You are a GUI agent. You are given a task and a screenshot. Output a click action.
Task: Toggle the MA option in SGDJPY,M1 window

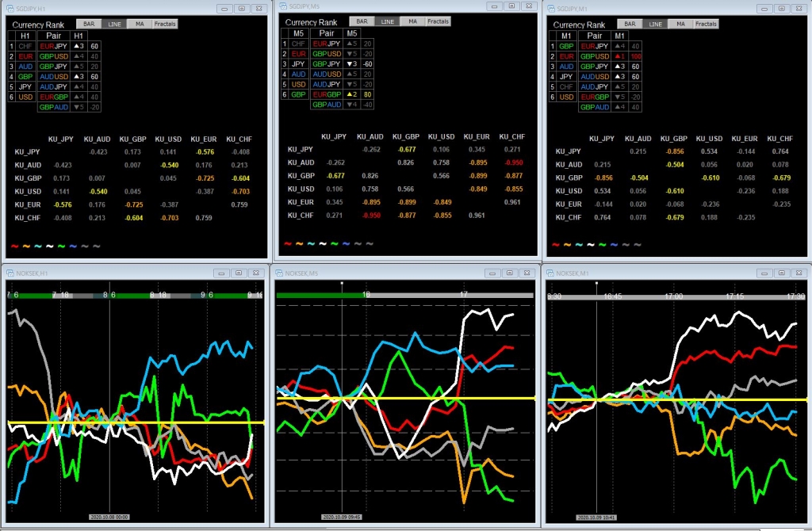click(680, 24)
